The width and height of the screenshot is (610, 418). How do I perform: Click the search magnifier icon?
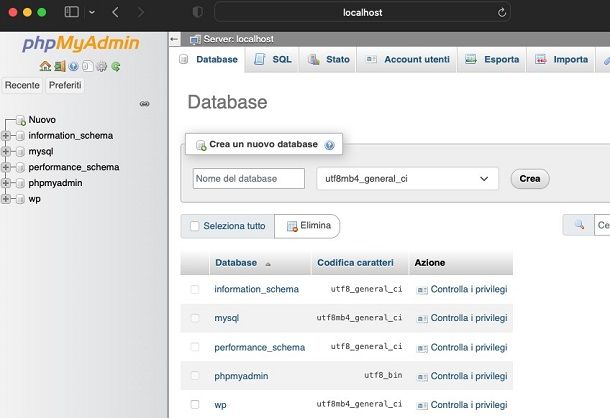coord(579,225)
